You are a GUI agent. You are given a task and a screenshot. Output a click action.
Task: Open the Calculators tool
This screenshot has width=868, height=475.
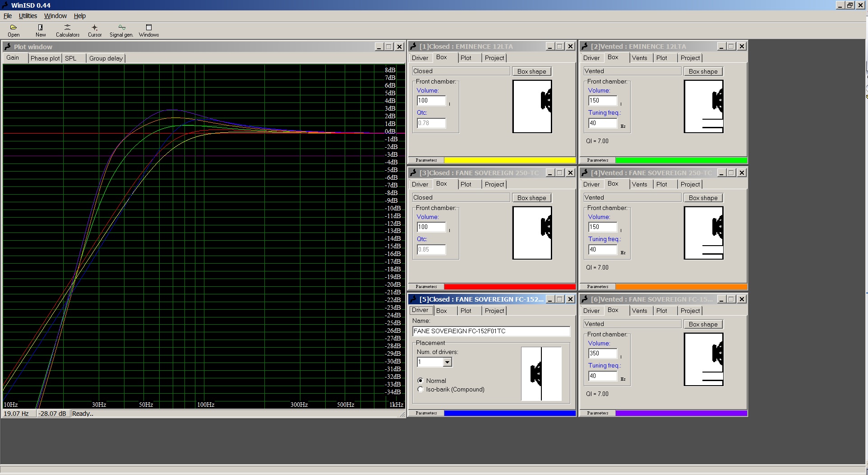tap(68, 31)
